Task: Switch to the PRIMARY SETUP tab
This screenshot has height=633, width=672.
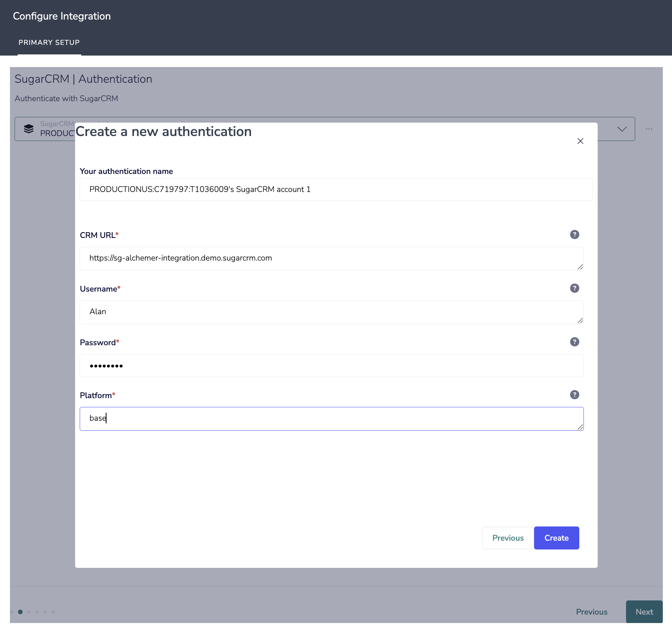Action: tap(49, 43)
